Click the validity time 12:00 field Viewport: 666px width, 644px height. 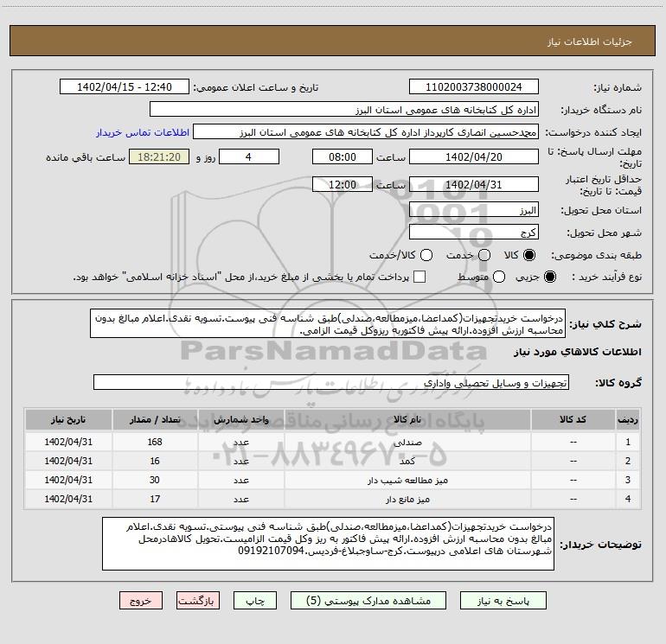(x=343, y=184)
